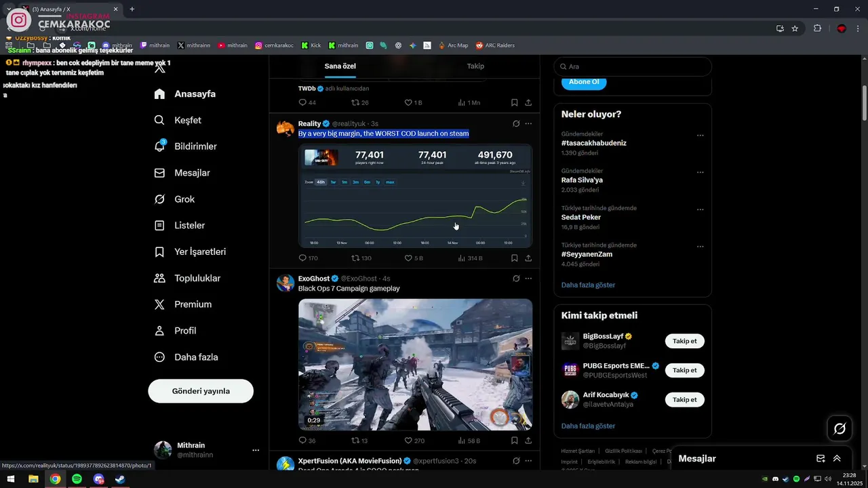Image resolution: width=868 pixels, height=488 pixels.
Task: Open Topluluklar communities page
Action: click(187, 278)
